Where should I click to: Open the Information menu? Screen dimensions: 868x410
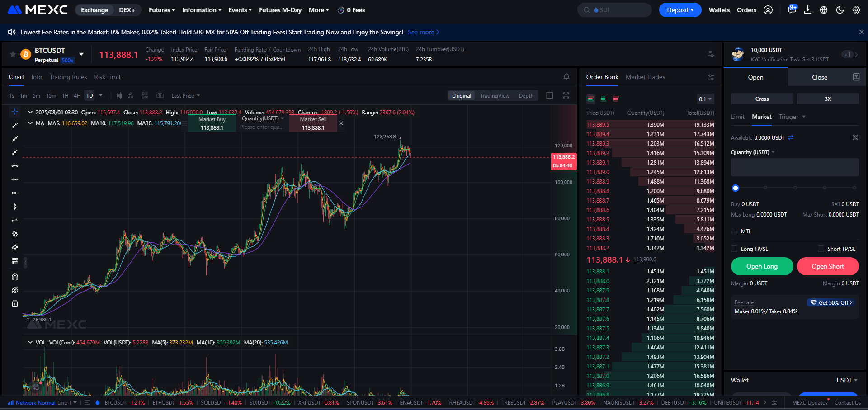point(202,10)
